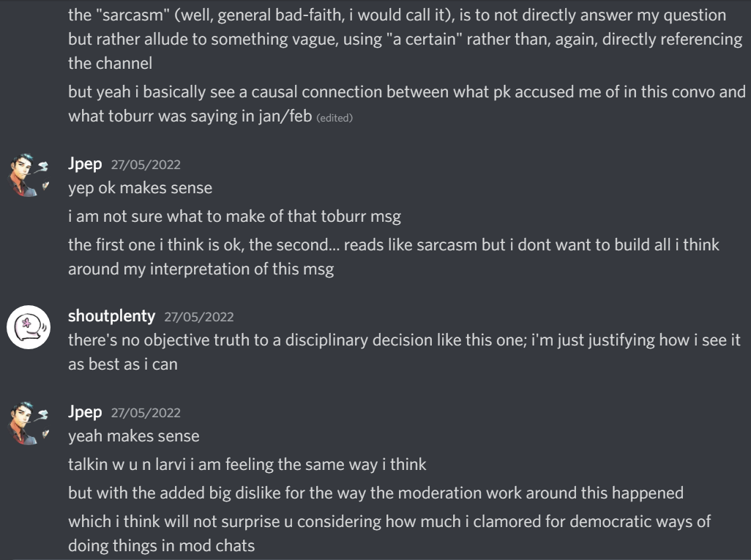Click timestamp of Jpep's "yeah makes sense" message
751x560 pixels.
pyautogui.click(x=145, y=413)
